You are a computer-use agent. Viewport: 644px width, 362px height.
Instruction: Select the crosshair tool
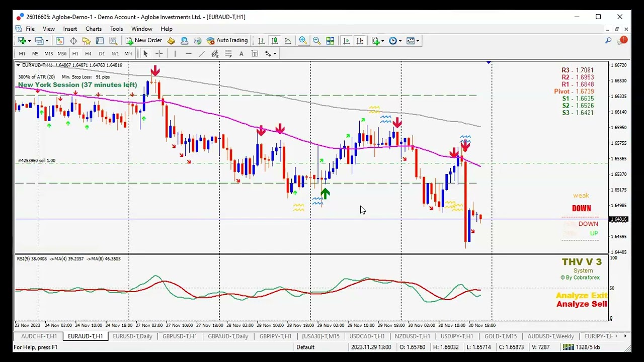[159, 54]
